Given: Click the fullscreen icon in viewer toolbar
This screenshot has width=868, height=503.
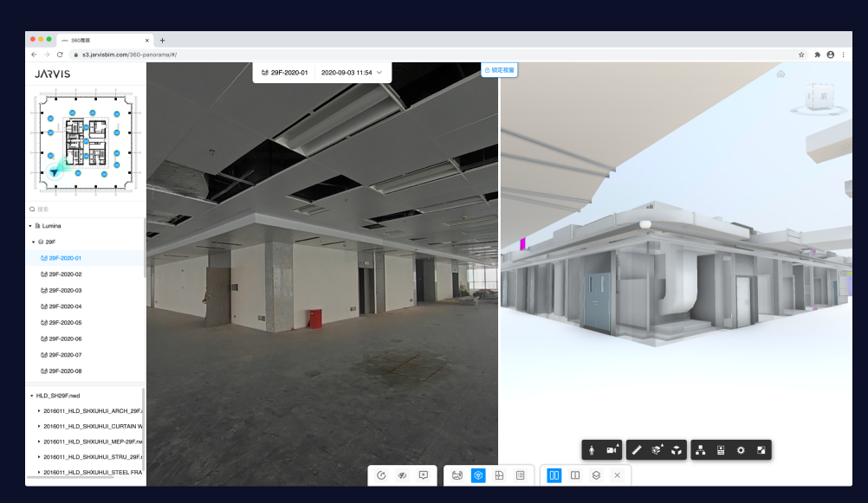Looking at the screenshot, I should coord(761,450).
